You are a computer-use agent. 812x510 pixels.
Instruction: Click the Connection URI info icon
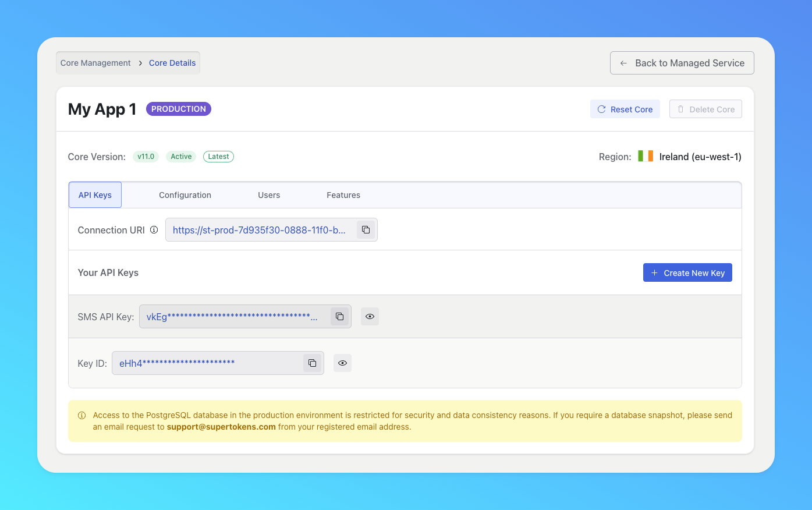(x=154, y=230)
